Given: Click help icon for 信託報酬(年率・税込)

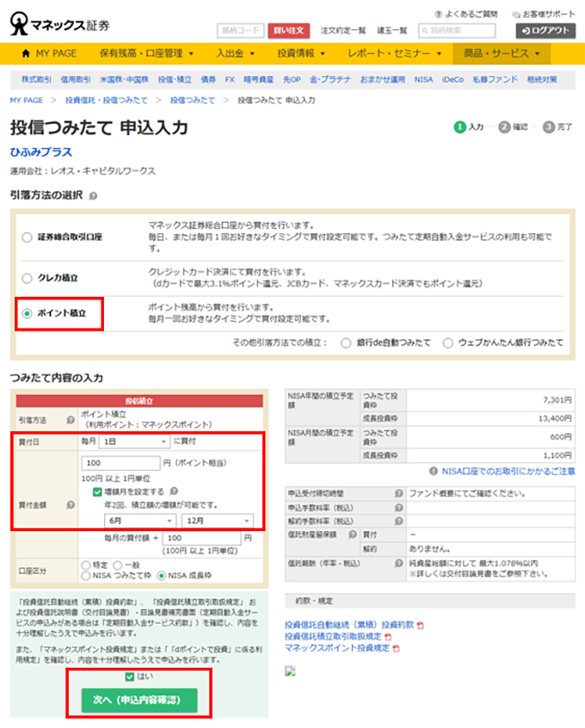Looking at the screenshot, I should 398,563.
